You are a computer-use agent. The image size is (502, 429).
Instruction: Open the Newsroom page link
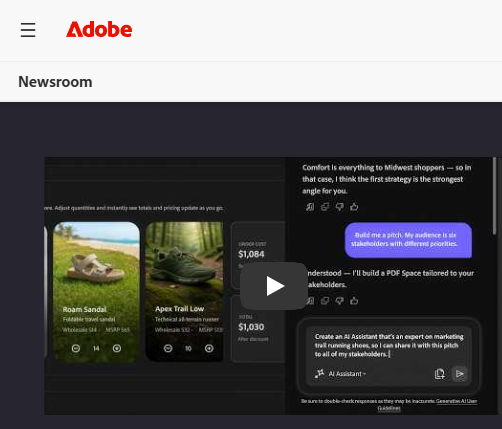[x=55, y=82]
